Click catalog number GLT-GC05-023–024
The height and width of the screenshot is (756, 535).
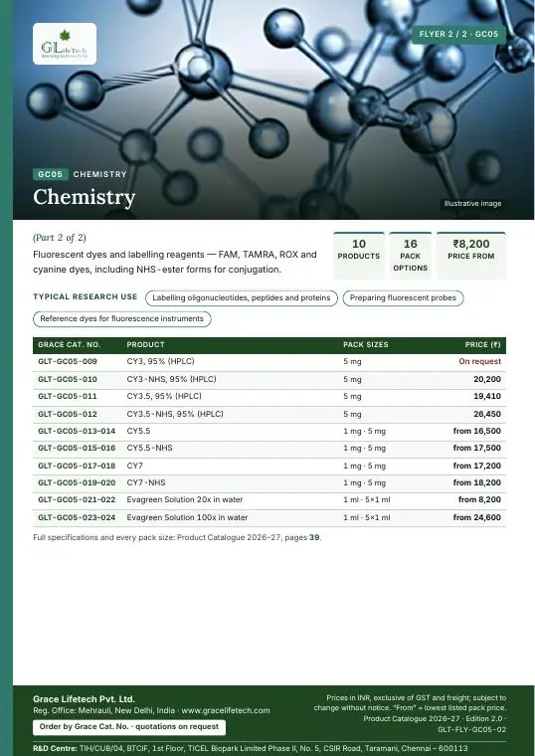pos(77,517)
